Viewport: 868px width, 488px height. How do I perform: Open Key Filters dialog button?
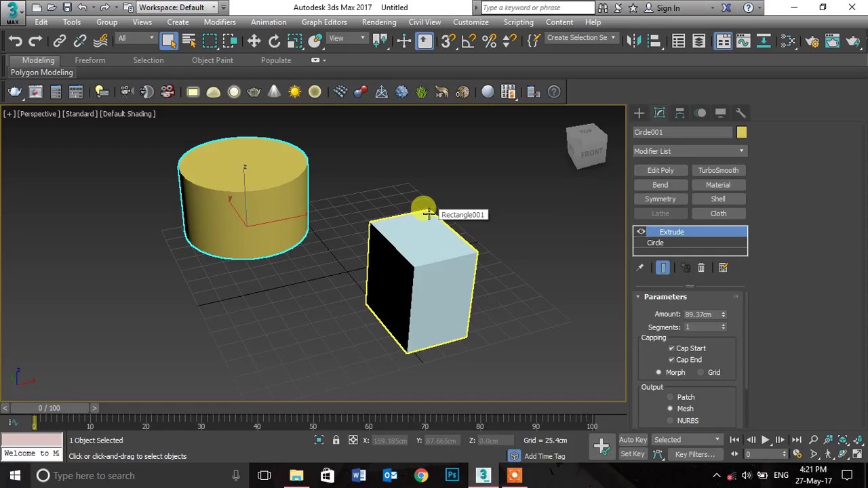tap(695, 454)
